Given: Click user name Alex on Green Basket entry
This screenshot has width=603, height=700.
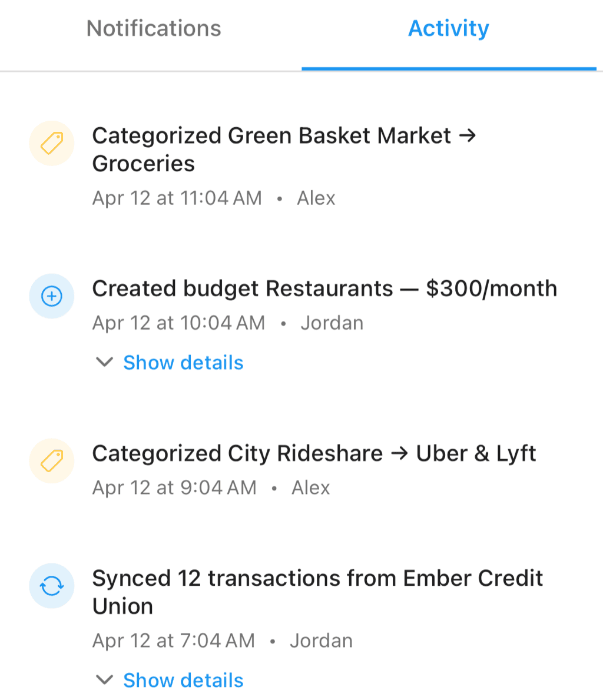Looking at the screenshot, I should tap(316, 198).
